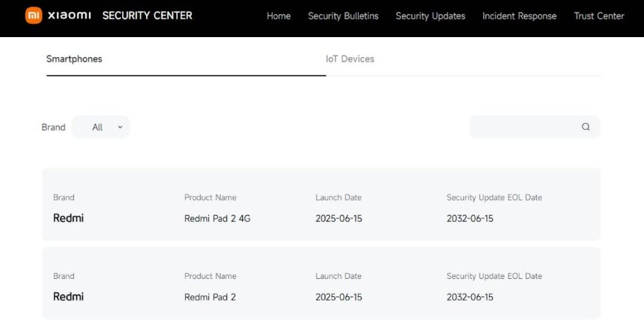Click the 2025-06-15 launch date of Redmi Pad 2 4G
The height and width of the screenshot is (325, 644).
339,218
